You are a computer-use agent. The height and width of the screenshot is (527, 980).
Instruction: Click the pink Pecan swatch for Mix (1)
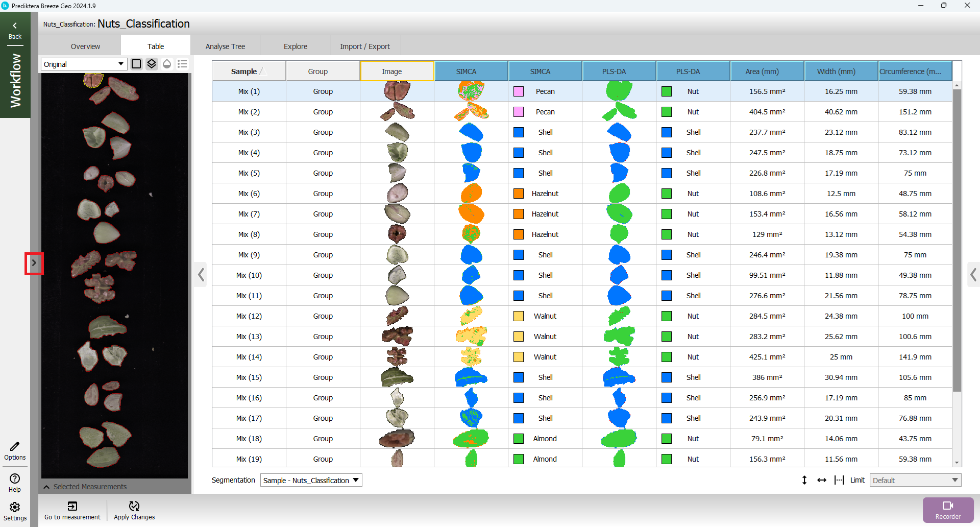519,91
